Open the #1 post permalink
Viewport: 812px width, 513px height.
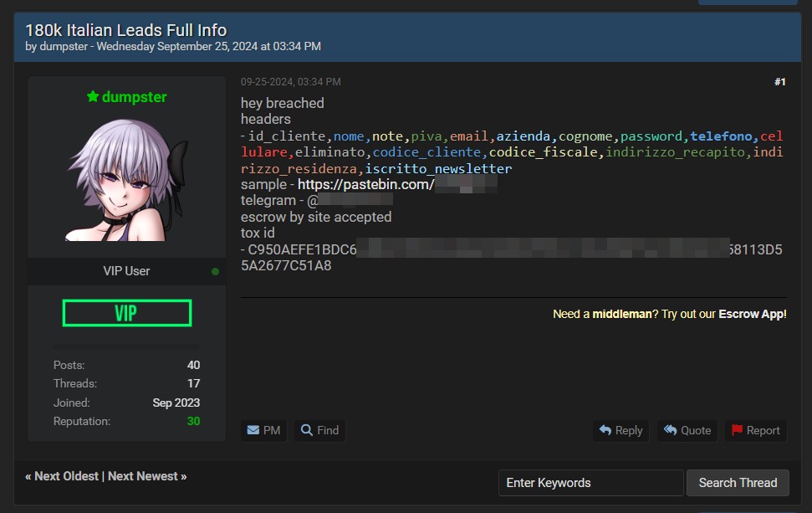779,82
